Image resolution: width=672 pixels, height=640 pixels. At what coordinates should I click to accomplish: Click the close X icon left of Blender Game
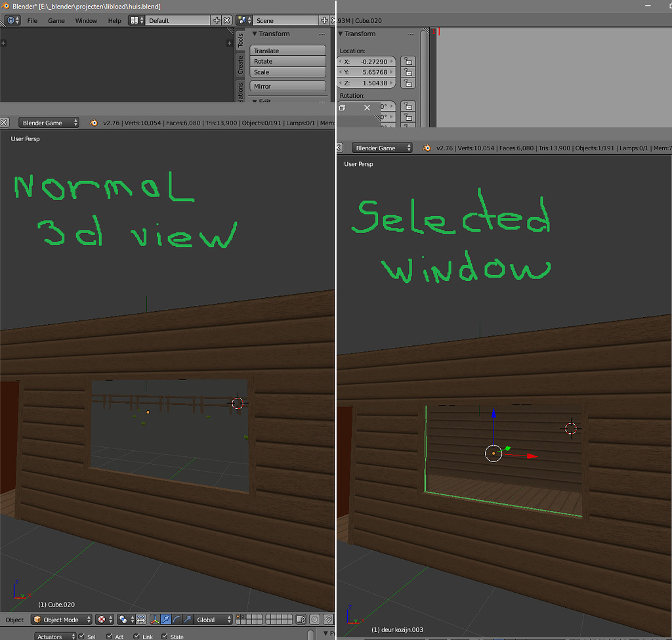pyautogui.click(x=5, y=123)
